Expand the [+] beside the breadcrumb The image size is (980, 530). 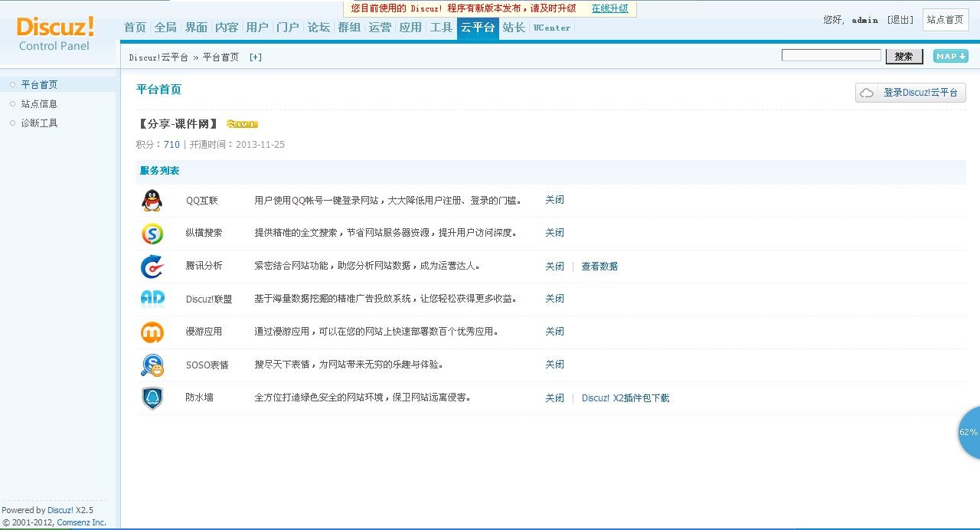click(256, 57)
